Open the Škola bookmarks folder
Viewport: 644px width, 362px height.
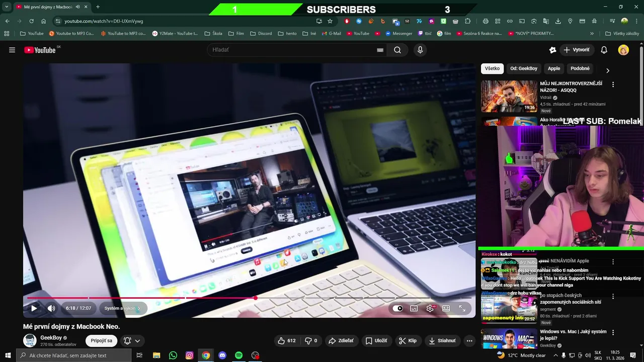[x=213, y=34]
